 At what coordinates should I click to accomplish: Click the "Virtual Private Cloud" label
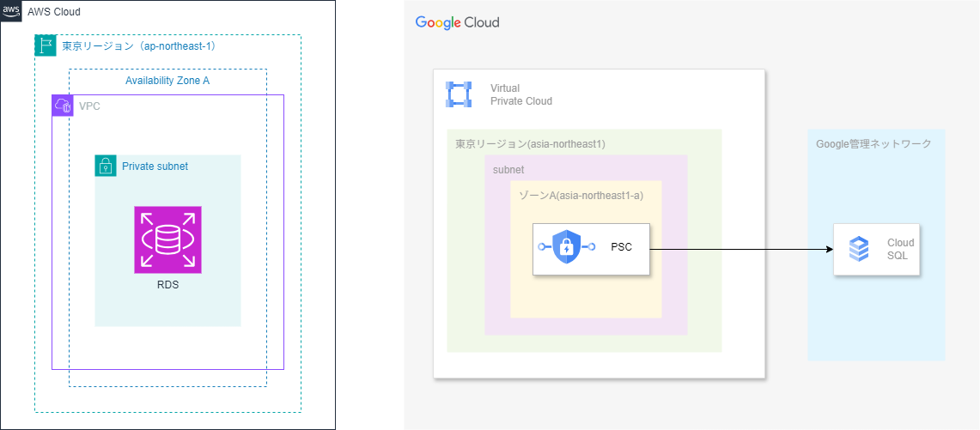click(x=521, y=94)
